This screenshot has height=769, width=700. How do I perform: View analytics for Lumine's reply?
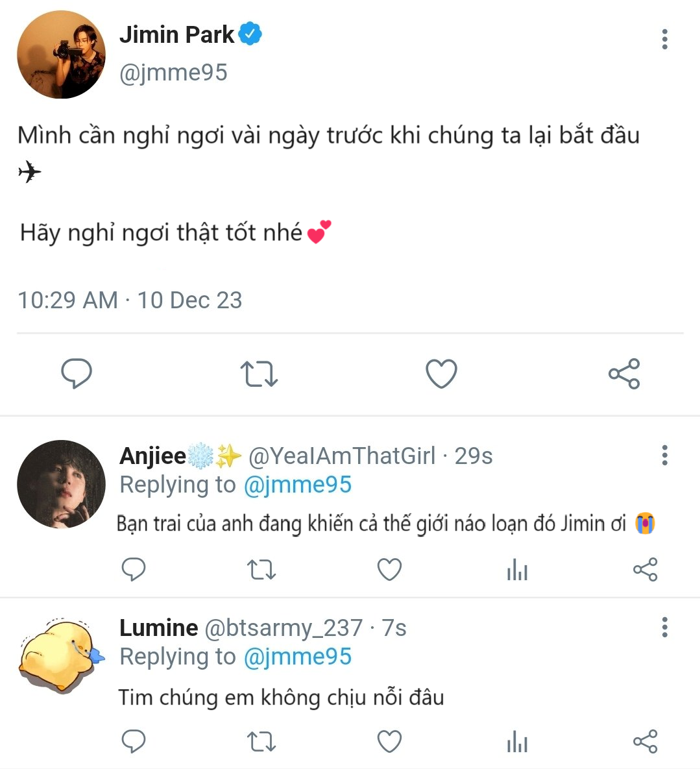pos(517,742)
